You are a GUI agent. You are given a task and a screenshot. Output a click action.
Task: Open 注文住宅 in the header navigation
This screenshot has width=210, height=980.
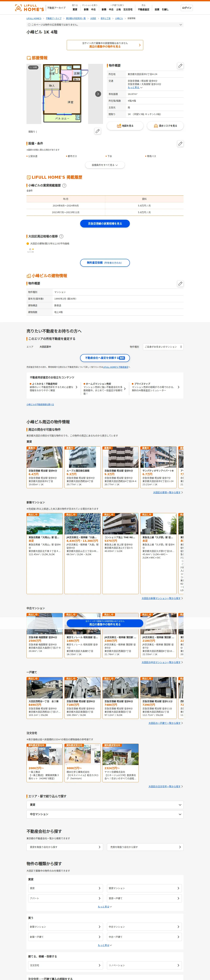coord(128,9)
